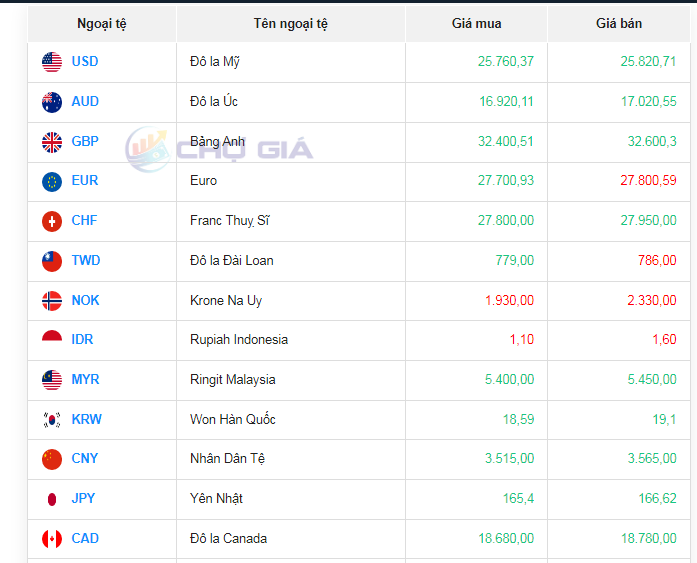Viewport: 697px width, 563px height.
Task: Click the UK flag icon for GBP
Action: point(52,142)
